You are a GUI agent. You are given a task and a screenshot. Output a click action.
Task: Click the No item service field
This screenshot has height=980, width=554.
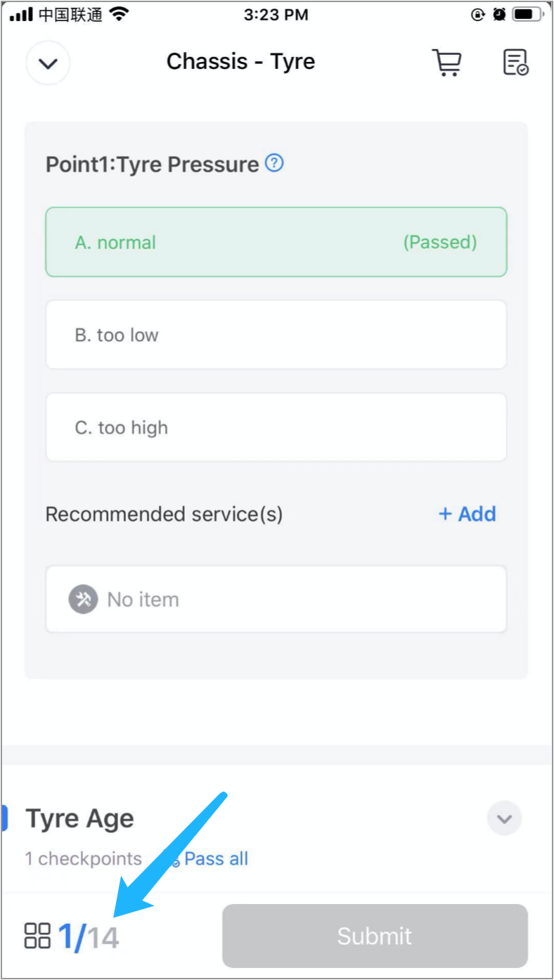[276, 600]
